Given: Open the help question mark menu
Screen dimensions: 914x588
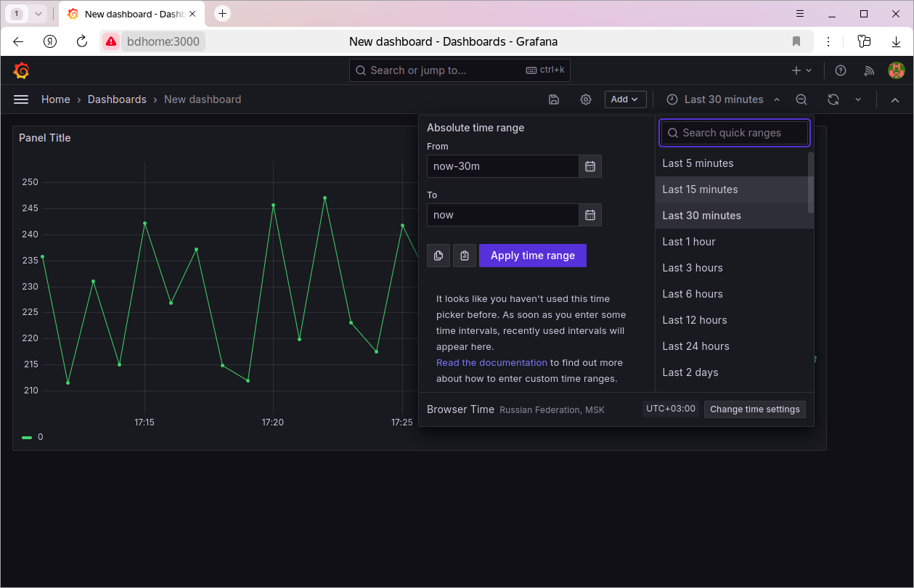Looking at the screenshot, I should pyautogui.click(x=841, y=70).
